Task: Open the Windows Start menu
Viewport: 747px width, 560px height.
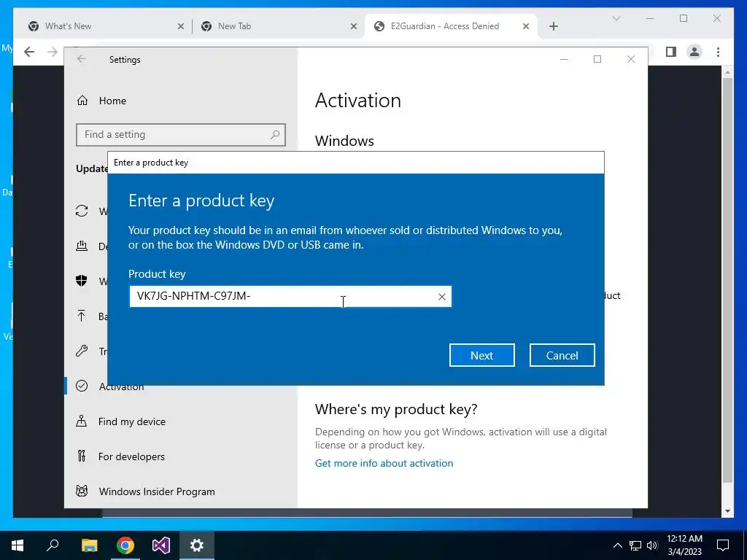Action: tap(18, 545)
